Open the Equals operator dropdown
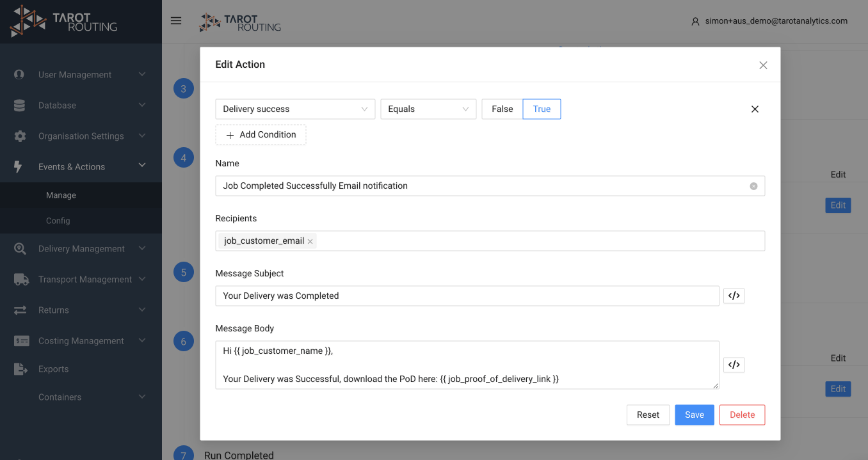The height and width of the screenshot is (460, 868). (x=428, y=109)
